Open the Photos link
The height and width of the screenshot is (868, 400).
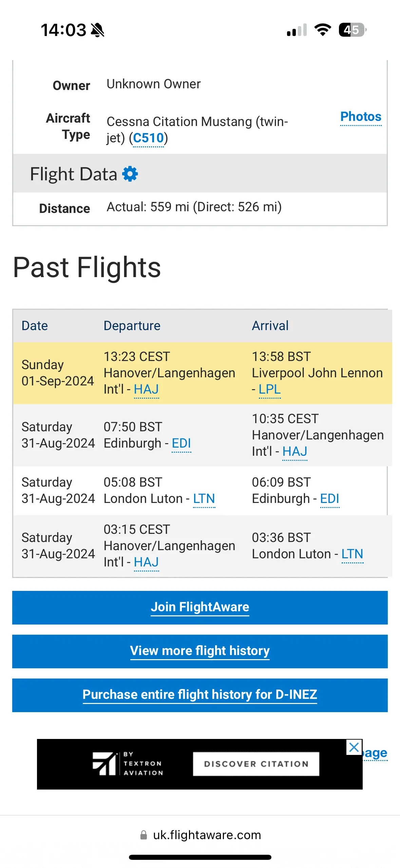(x=361, y=116)
